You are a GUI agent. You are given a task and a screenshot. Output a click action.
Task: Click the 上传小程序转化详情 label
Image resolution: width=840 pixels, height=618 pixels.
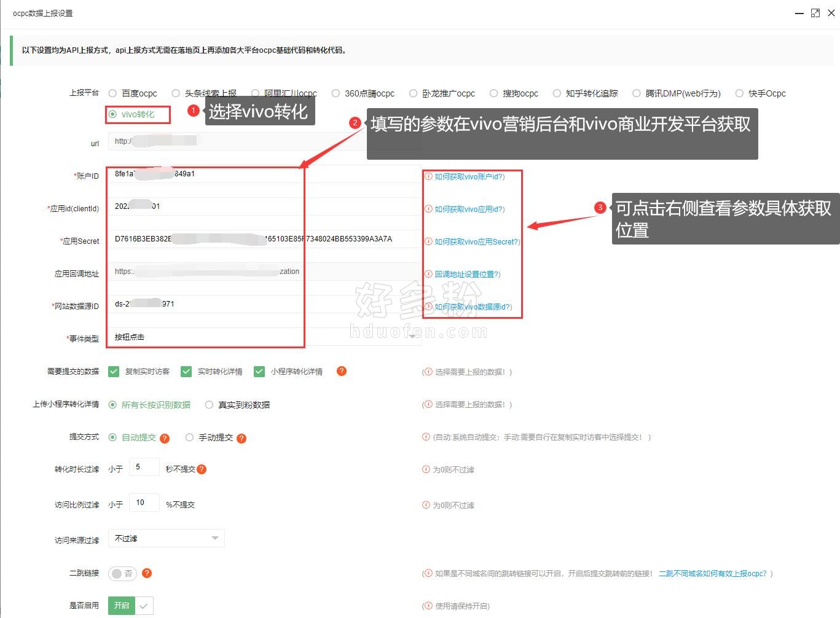click(66, 404)
